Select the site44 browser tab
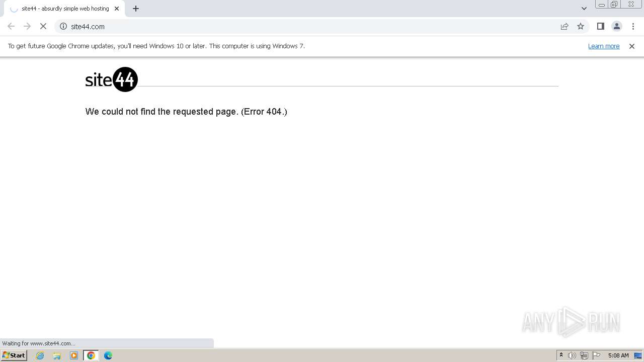 [x=64, y=9]
